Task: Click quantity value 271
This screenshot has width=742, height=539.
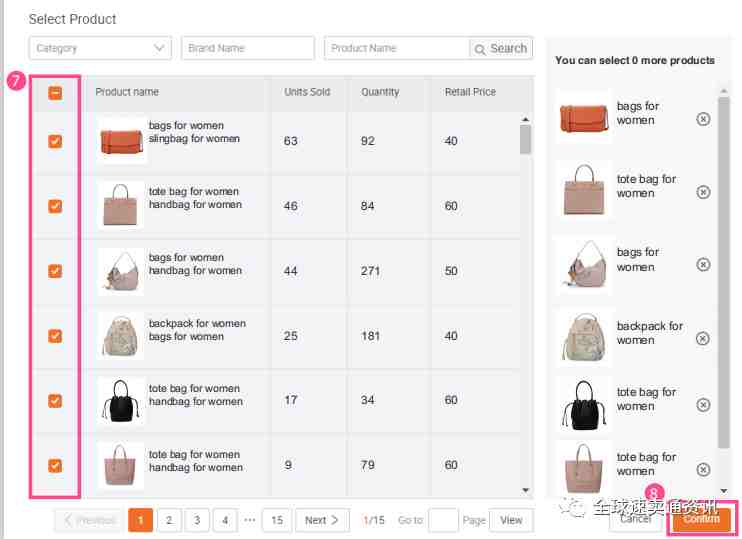Action: click(370, 271)
